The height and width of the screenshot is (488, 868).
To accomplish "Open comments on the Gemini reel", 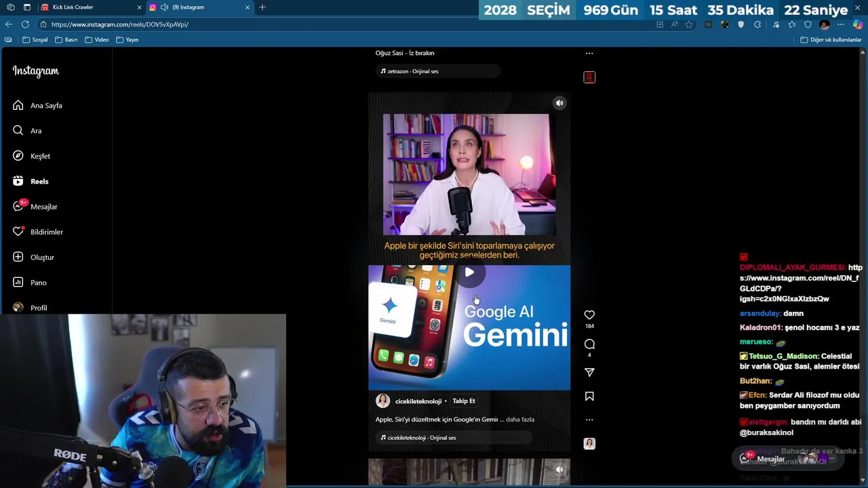I will [589, 344].
